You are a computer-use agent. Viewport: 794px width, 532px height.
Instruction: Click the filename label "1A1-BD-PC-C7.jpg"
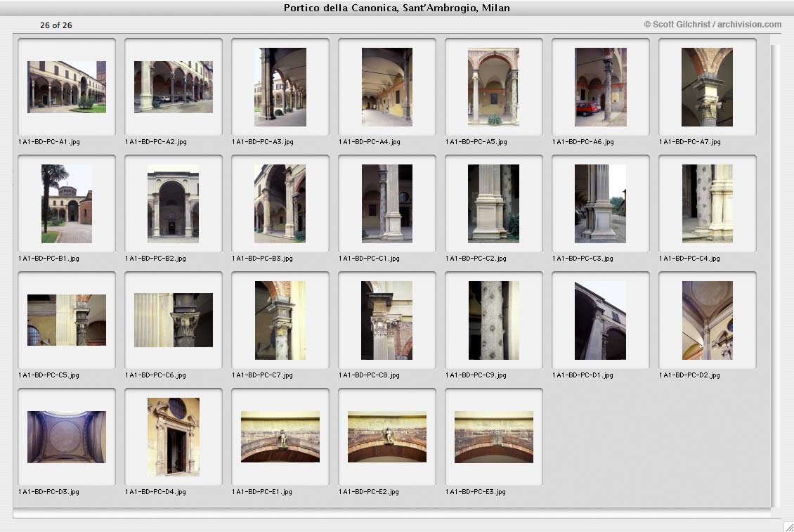coord(262,375)
